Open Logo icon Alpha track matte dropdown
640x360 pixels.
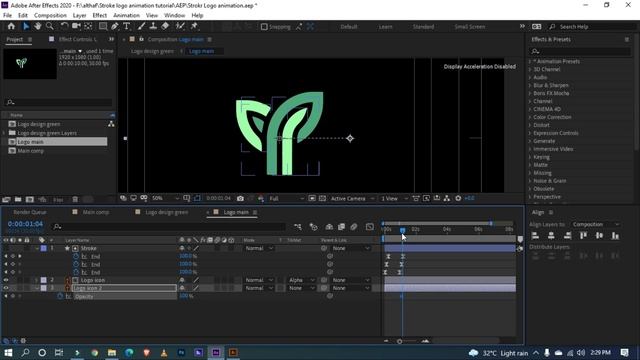coord(302,280)
